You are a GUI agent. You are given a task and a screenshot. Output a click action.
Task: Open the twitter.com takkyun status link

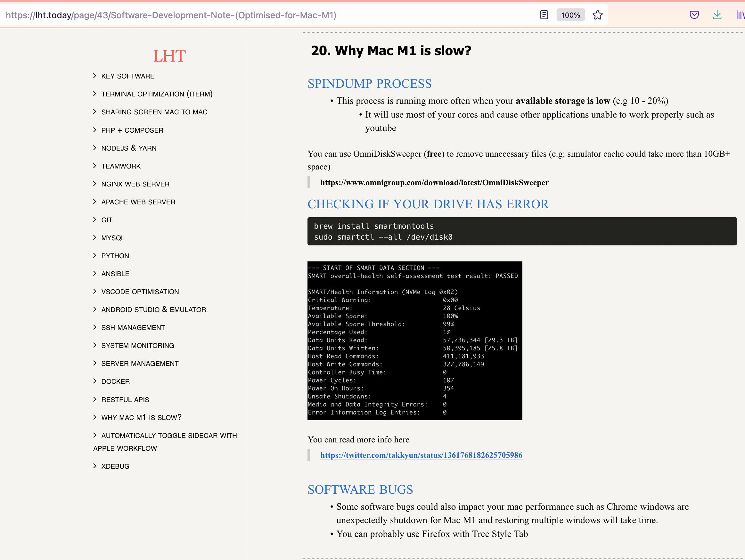421,455
